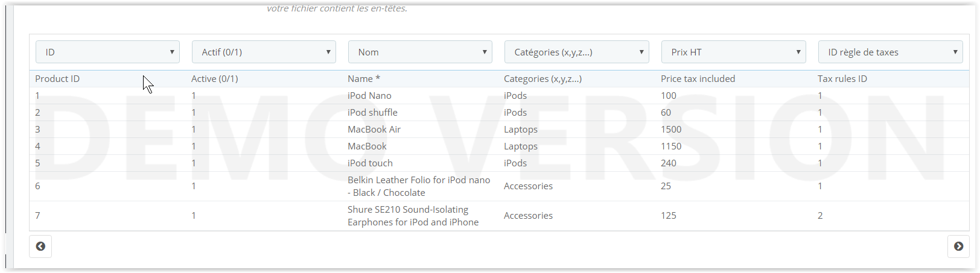This screenshot has width=980, height=273.
Task: Click the Belkin Leather Folio product name
Action: [x=419, y=186]
